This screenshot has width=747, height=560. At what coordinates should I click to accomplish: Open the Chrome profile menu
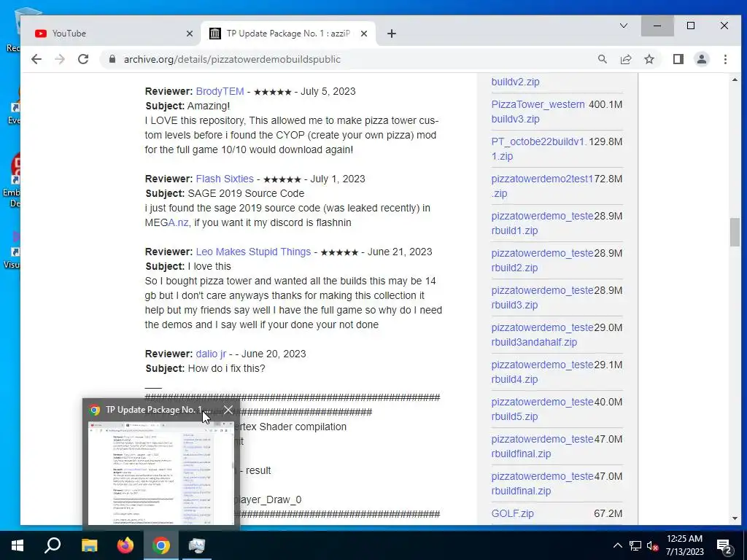[x=701, y=59]
